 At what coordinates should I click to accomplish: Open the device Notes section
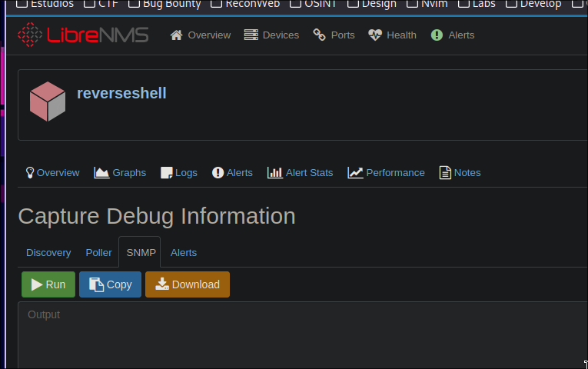pos(460,172)
